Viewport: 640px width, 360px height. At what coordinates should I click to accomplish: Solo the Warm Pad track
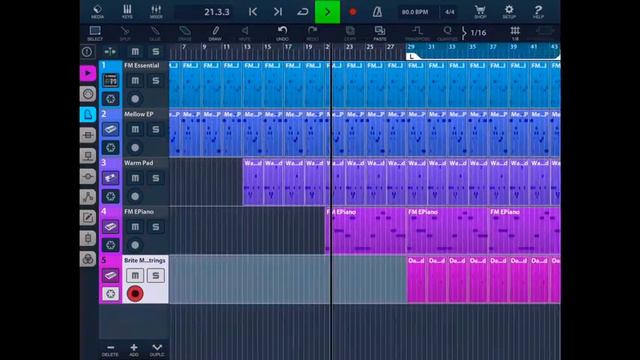(x=156, y=178)
